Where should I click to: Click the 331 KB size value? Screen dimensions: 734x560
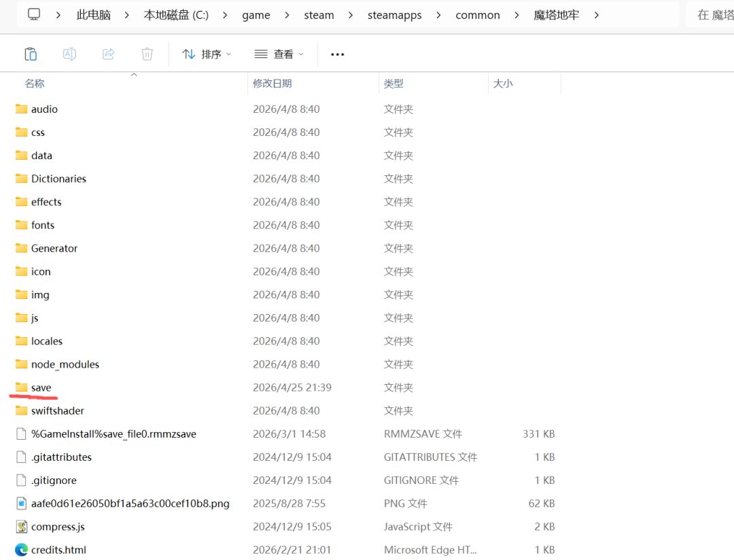tap(538, 434)
